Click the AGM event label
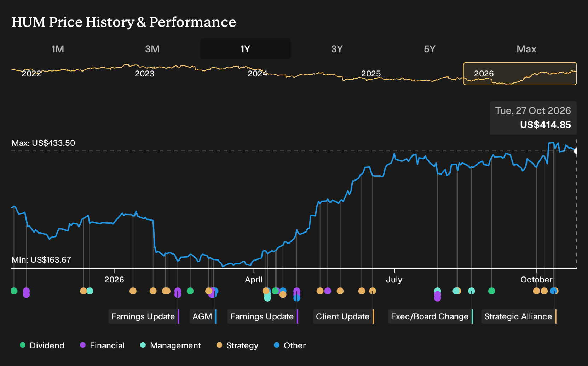This screenshot has height=366, width=588. click(x=203, y=316)
